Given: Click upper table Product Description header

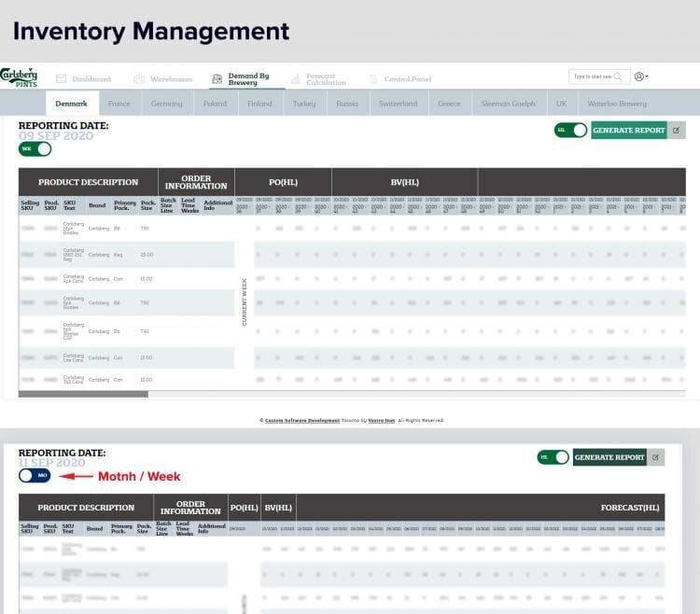Looking at the screenshot, I should [x=88, y=182].
